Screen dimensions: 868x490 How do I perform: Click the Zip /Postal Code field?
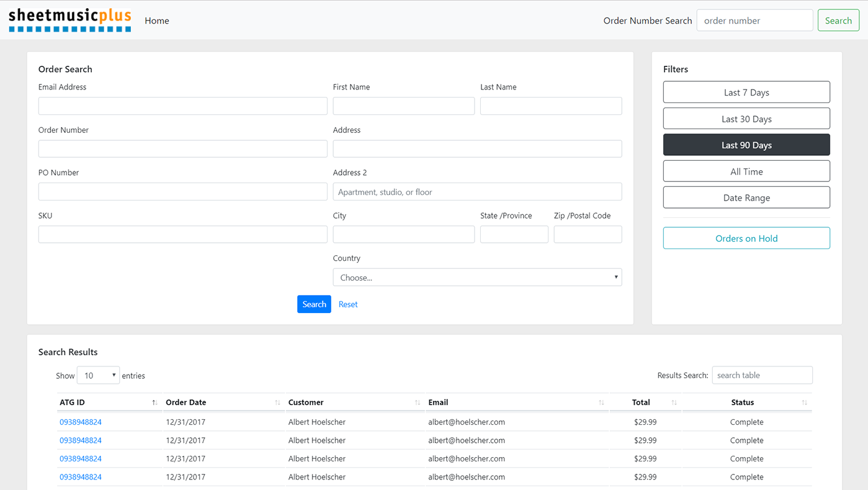pos(588,234)
